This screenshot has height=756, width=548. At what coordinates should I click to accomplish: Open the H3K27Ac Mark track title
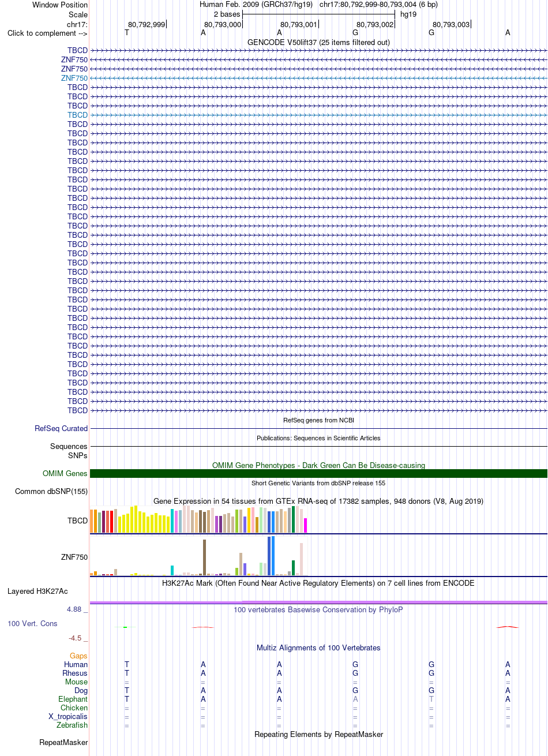(x=318, y=583)
